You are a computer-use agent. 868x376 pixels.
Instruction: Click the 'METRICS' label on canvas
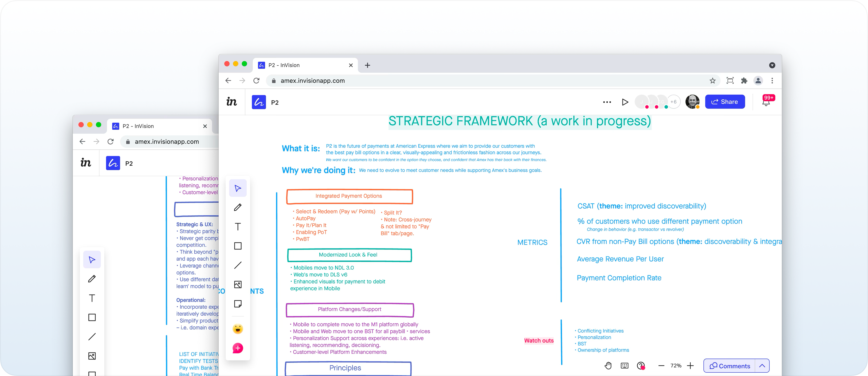pyautogui.click(x=532, y=243)
